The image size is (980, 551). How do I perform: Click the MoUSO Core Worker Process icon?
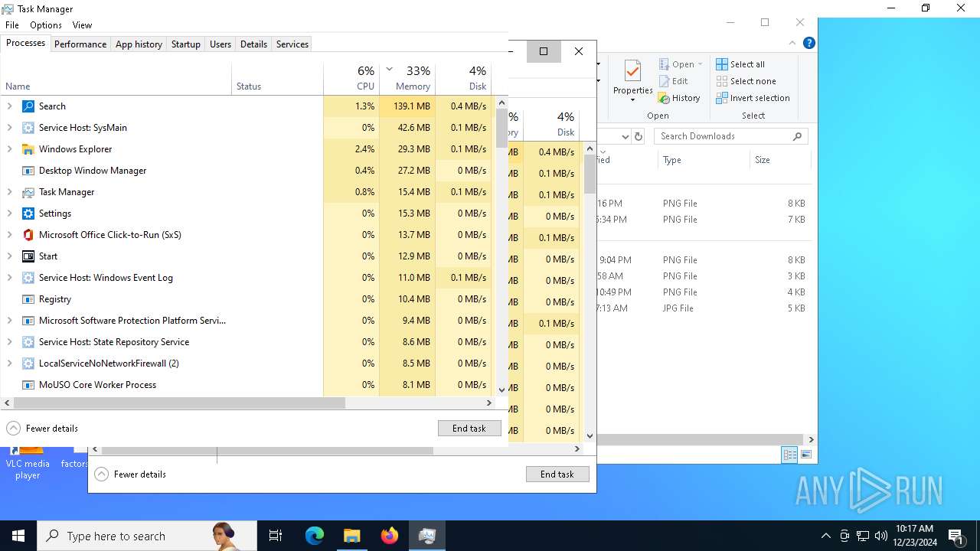(28, 385)
